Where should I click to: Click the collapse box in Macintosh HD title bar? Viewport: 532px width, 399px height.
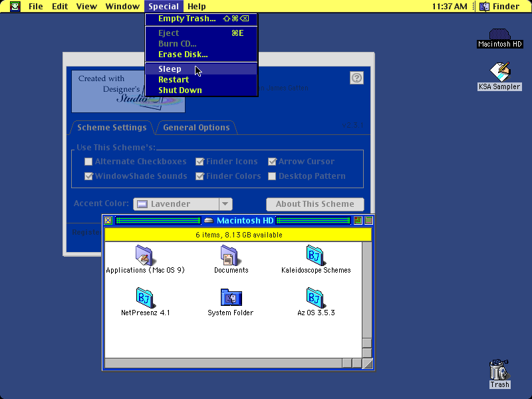(368, 221)
